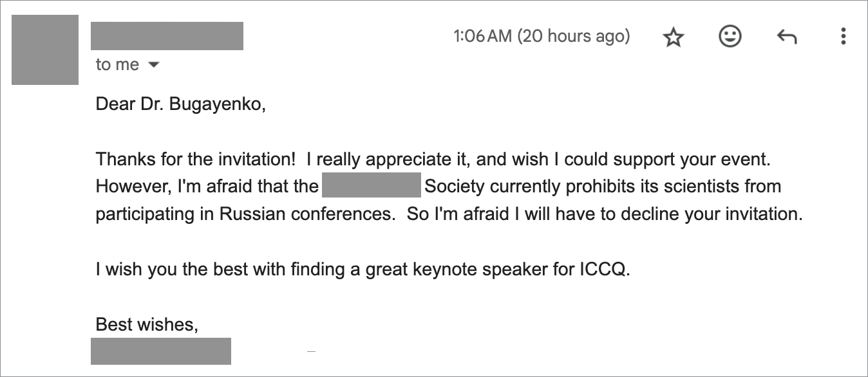Click the 'Best wishes,' closing line
Viewport: 868px width, 377px height.
point(147,324)
